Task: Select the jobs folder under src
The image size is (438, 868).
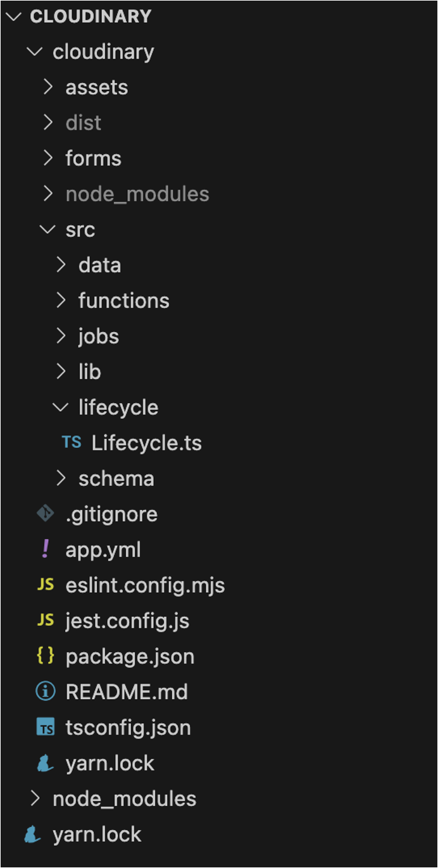Action: click(99, 336)
